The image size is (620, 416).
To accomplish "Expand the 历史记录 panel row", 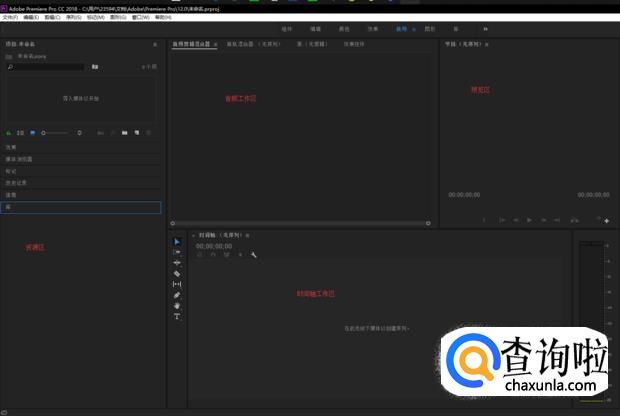I will [81, 183].
